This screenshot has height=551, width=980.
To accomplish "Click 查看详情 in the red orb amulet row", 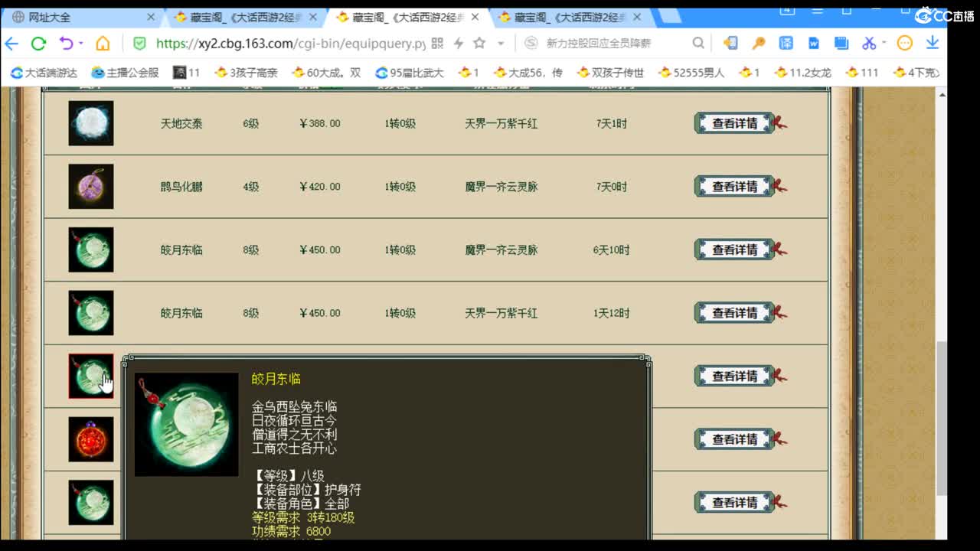I will [735, 439].
